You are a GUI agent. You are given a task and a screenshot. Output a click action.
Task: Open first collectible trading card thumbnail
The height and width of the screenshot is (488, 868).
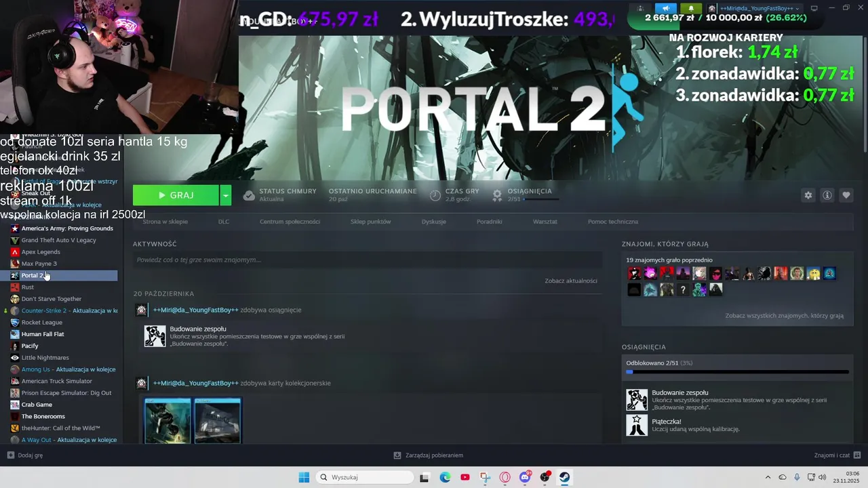[168, 421]
